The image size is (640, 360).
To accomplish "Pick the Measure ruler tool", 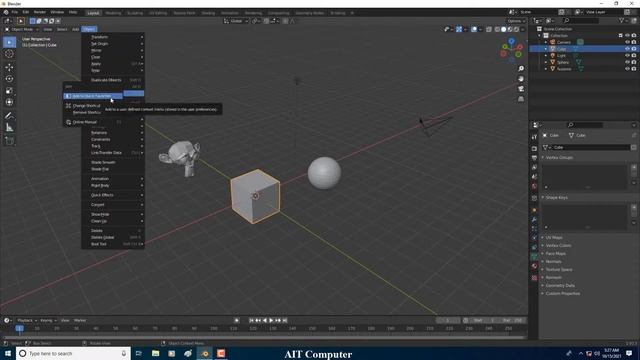I will pyautogui.click(x=9, y=128).
